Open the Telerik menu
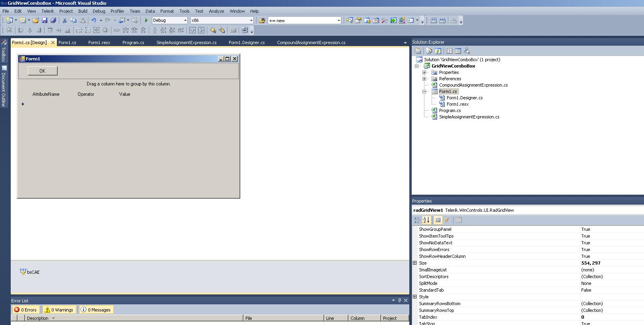The image size is (644, 325). pos(48,11)
